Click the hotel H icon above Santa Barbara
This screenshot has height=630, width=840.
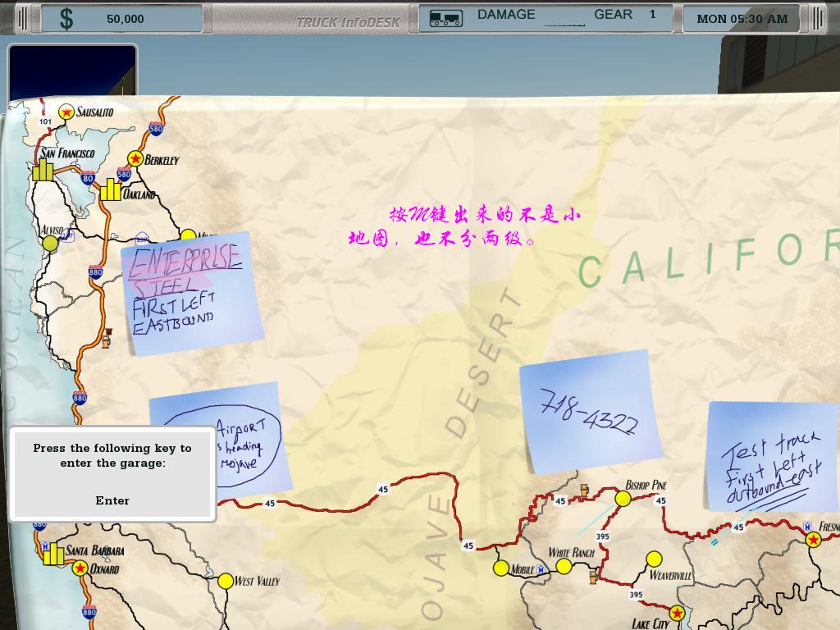46,546
